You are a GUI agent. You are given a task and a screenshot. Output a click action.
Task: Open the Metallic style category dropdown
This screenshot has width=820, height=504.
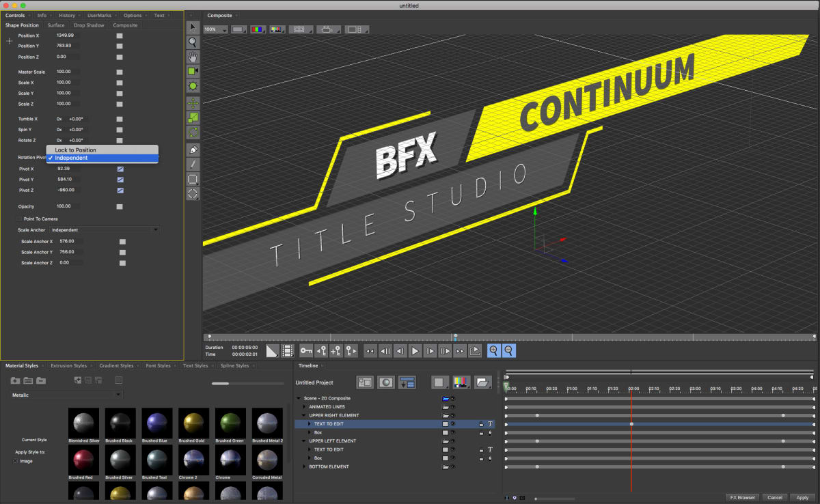click(x=66, y=395)
